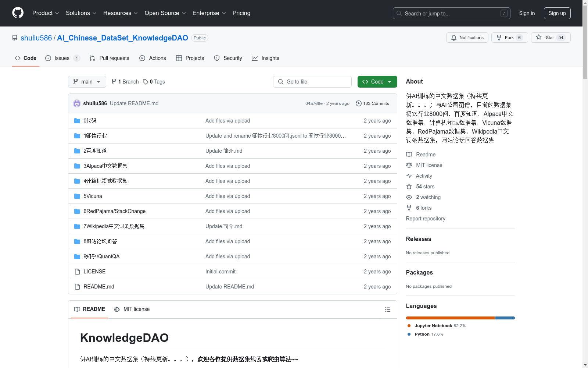Click the Jupyter Notebook 82.2% language entry
This screenshot has height=368, width=588.
pos(437,326)
